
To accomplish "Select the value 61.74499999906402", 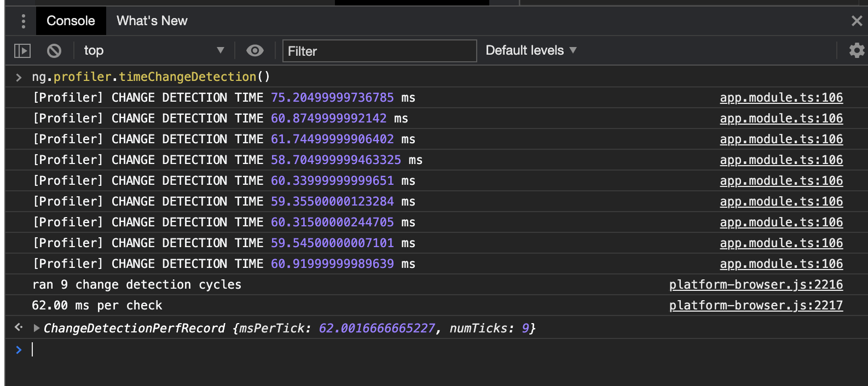I will click(332, 139).
